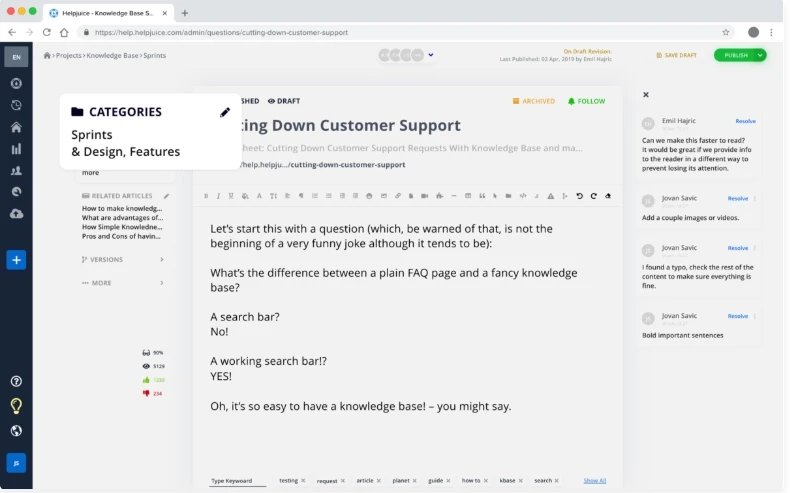Viewport: 790px width, 493px height.
Task: Insert a blockquote with the quote icon
Action: pyautogui.click(x=482, y=196)
